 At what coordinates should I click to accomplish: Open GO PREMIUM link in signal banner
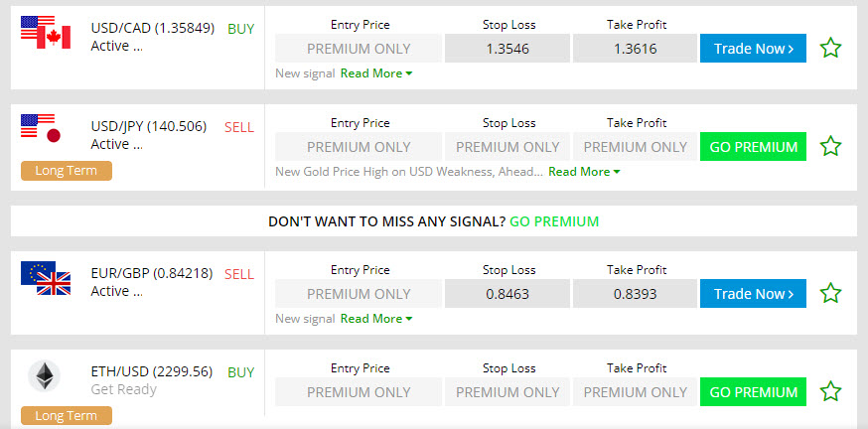(x=554, y=220)
